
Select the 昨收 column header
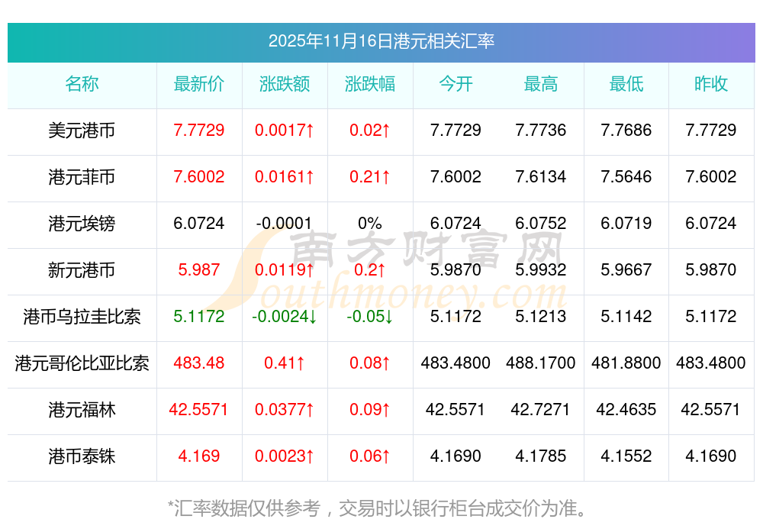[711, 84]
